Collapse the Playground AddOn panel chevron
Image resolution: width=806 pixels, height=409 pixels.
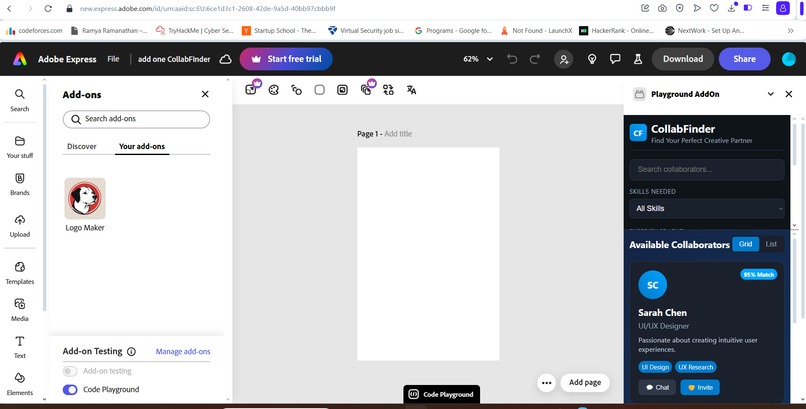coord(771,94)
